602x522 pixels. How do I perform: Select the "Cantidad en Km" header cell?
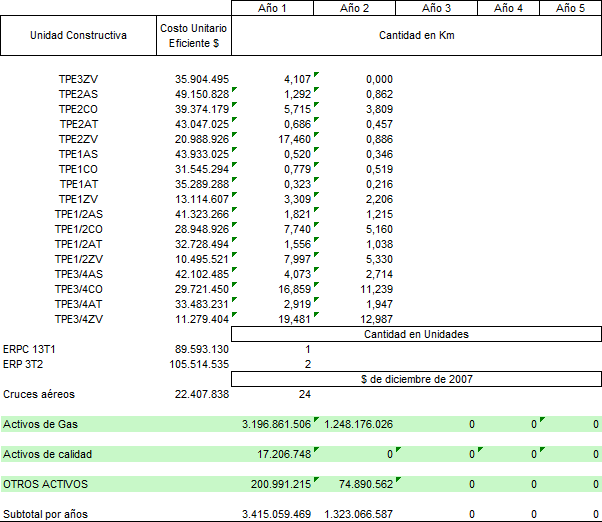(x=417, y=36)
